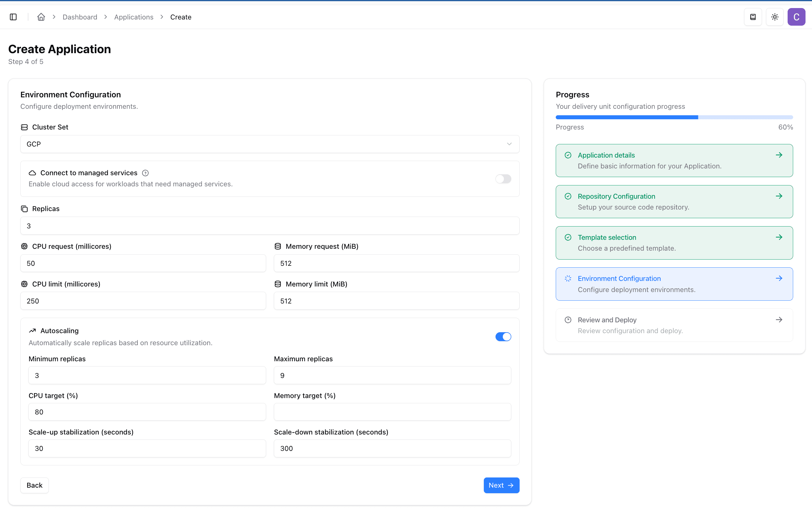
Task: Open Dashboard breadcrumb
Action: pyautogui.click(x=80, y=17)
